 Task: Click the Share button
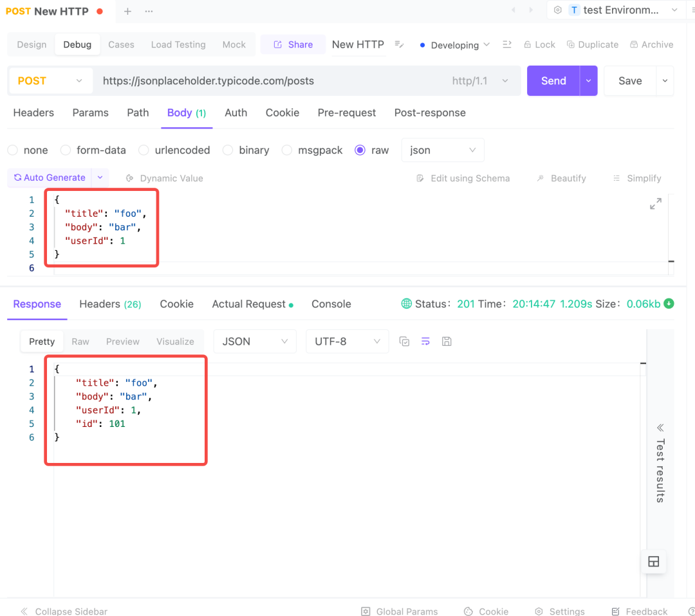(x=293, y=44)
